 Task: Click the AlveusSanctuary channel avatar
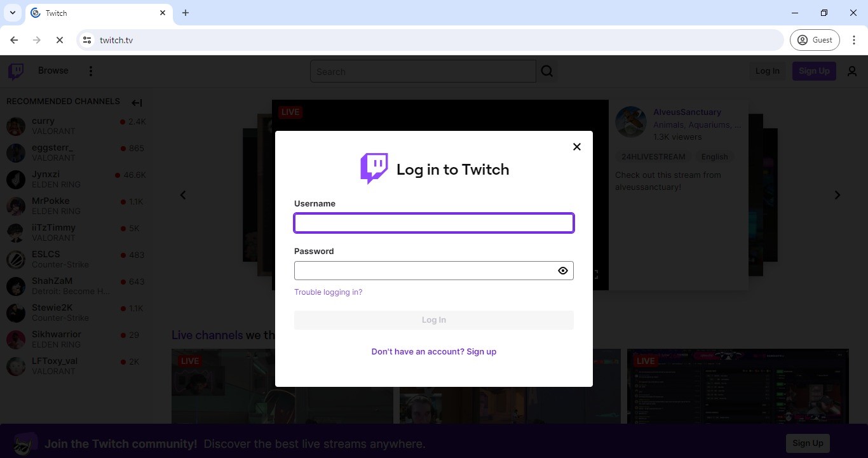pos(630,121)
